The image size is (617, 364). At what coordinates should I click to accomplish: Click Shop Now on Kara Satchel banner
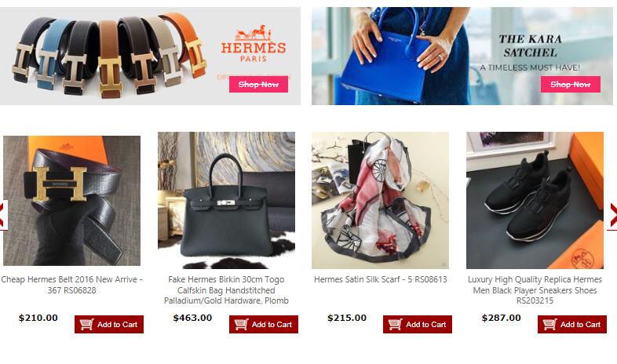point(570,85)
